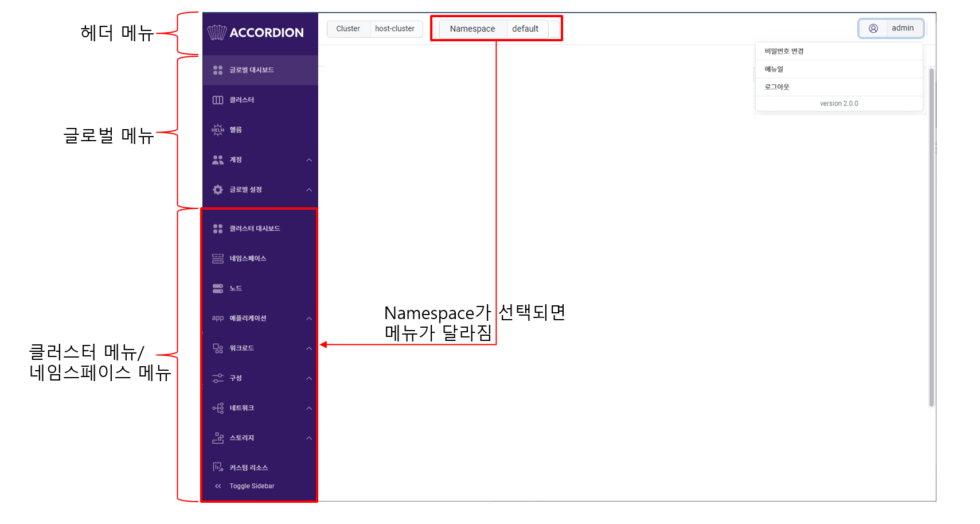Open the 커스텀 리소스 menu label
Screen dimensions: 980x524
(x=249, y=467)
